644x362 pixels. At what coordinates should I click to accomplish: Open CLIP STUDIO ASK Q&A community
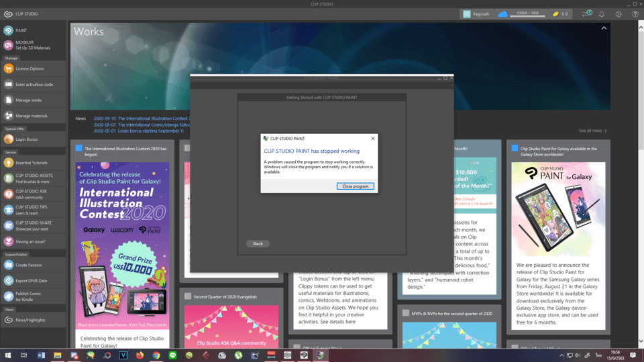33,194
